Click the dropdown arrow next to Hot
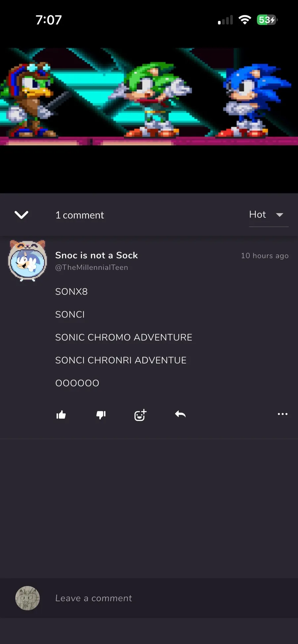Image resolution: width=298 pixels, height=644 pixels. (279, 215)
